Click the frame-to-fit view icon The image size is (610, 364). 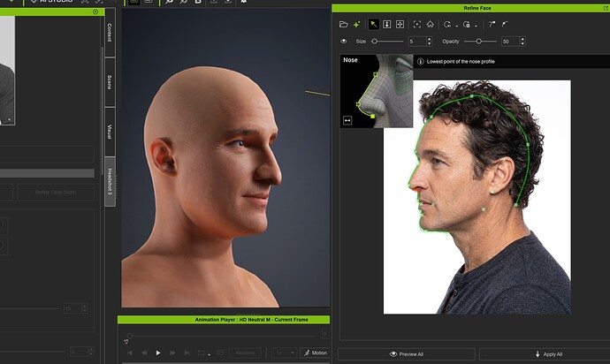417,25
